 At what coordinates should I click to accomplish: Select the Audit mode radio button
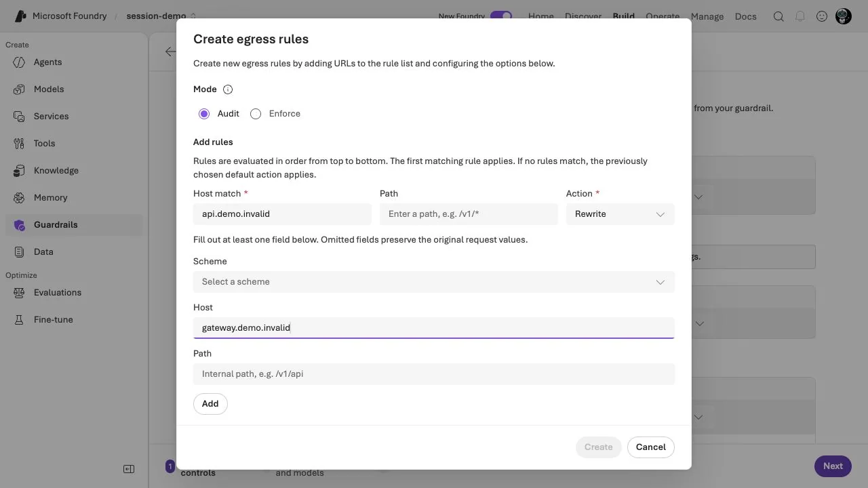tap(204, 114)
